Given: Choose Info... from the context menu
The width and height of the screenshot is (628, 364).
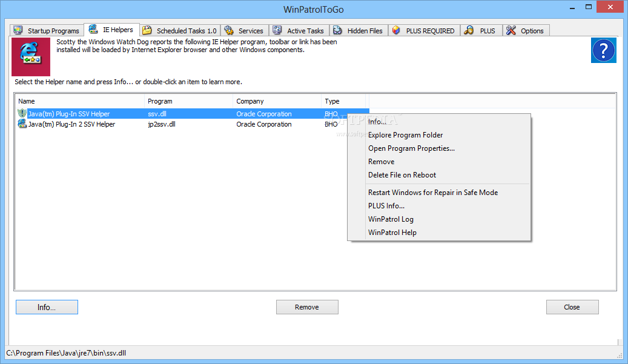Looking at the screenshot, I should click(x=439, y=122).
